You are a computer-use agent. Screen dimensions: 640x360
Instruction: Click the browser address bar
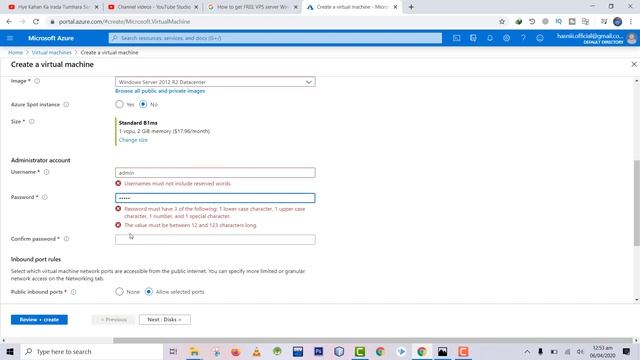pyautogui.click(x=269, y=22)
